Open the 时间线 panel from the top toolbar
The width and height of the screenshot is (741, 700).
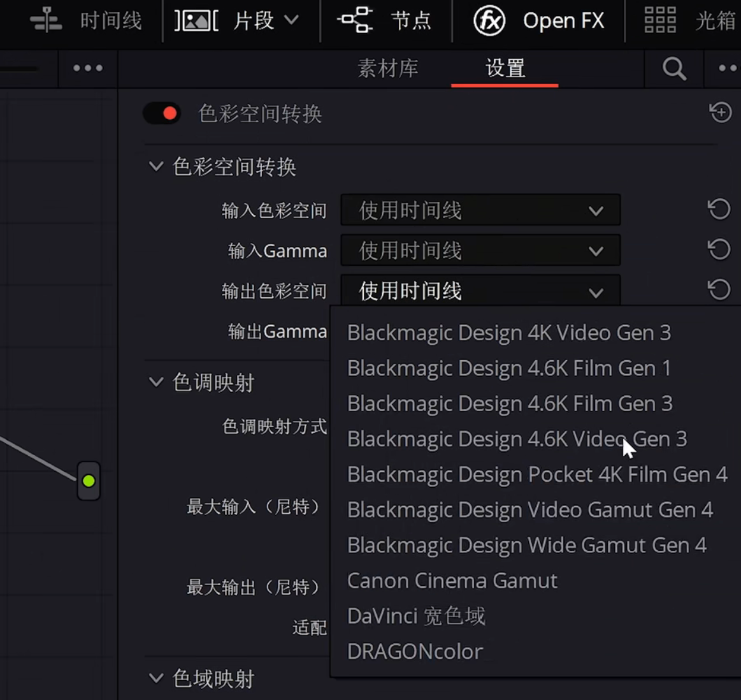coord(85,20)
